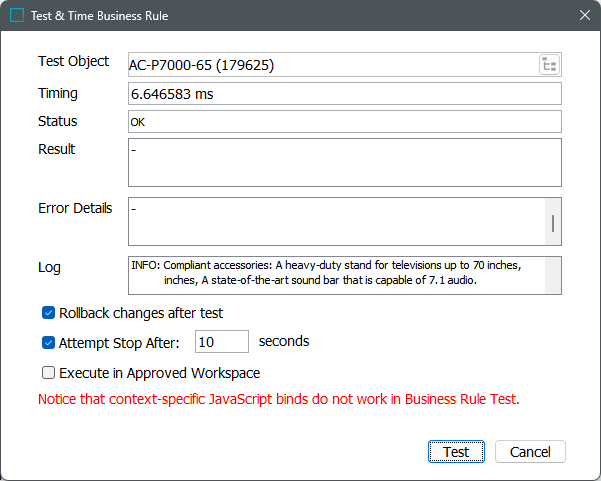Click the Error Details scrollbar thumb
The width and height of the screenshot is (601, 481).
pos(553,220)
